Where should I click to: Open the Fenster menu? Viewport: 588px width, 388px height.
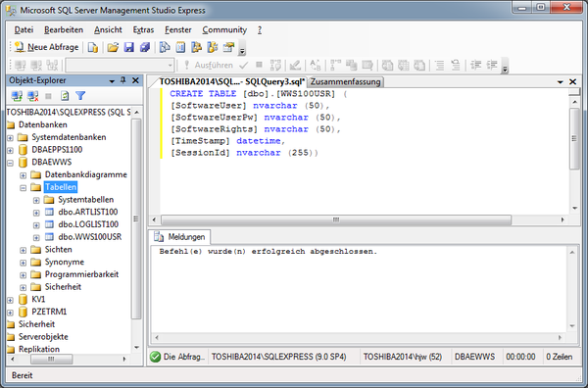(178, 30)
